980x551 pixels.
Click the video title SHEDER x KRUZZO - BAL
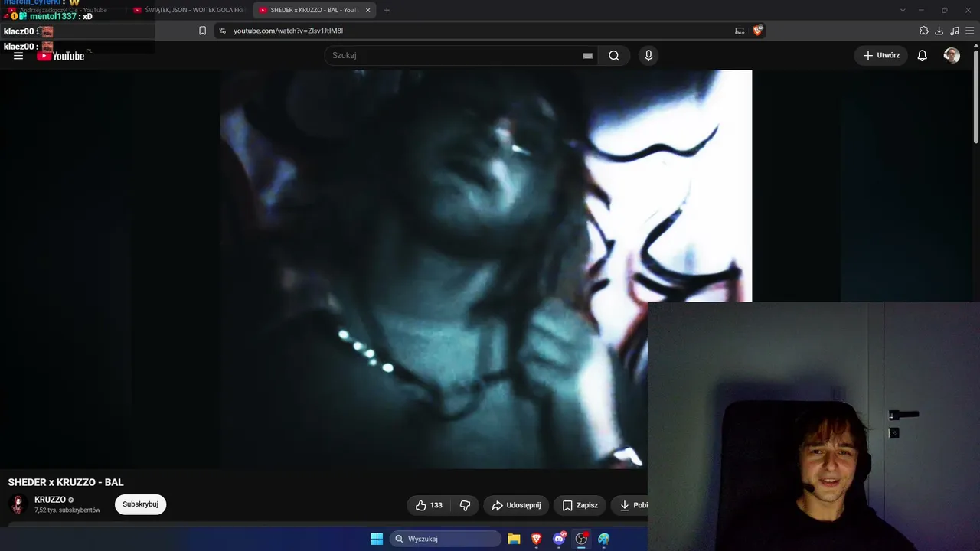point(66,482)
